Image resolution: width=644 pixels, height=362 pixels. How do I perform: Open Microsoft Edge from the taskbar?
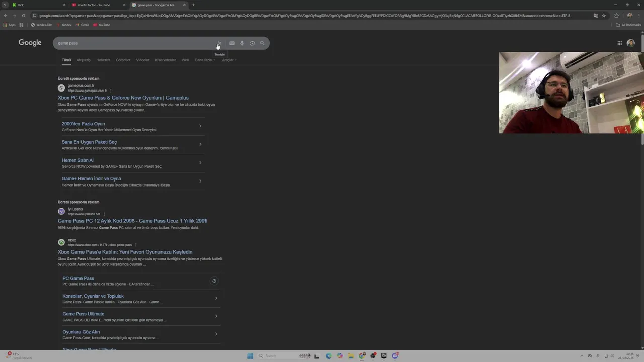click(329, 356)
